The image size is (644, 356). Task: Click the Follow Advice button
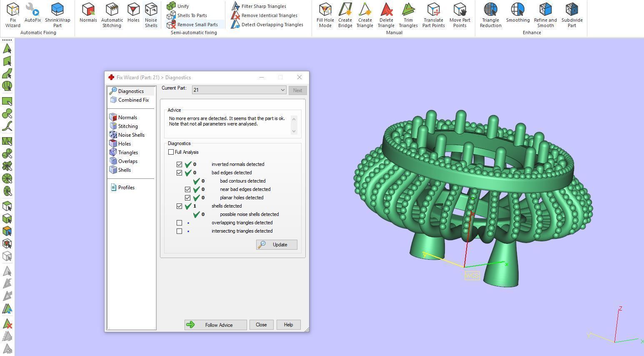[216, 325]
